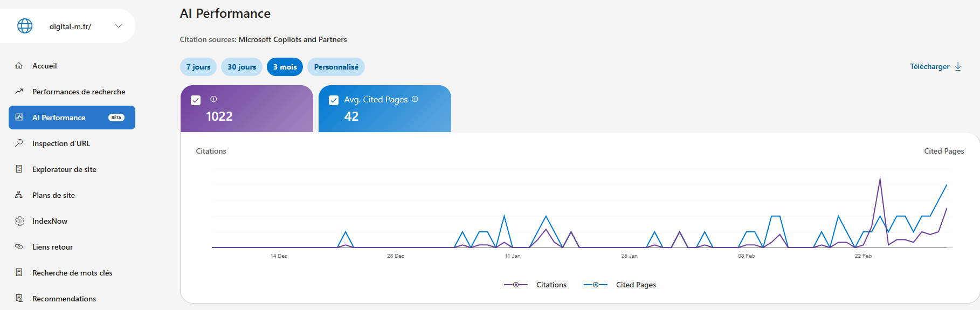Click the IndexNow gear icon
The image size is (980, 310).
click(19, 221)
